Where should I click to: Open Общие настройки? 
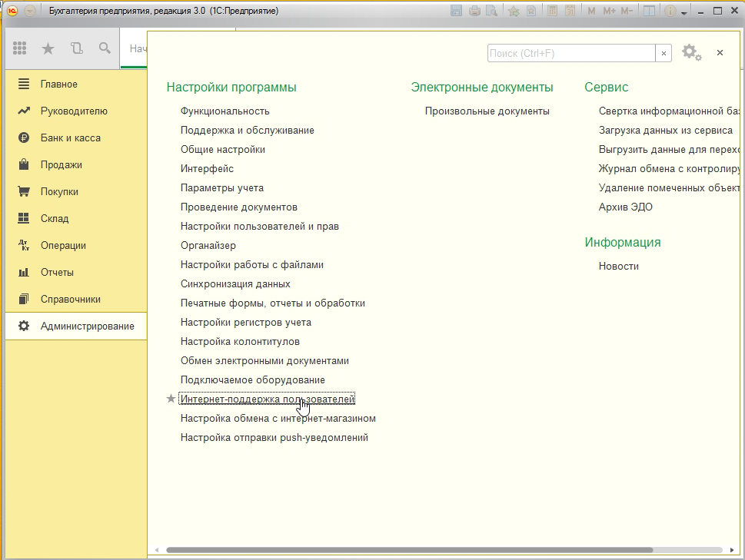click(x=223, y=150)
